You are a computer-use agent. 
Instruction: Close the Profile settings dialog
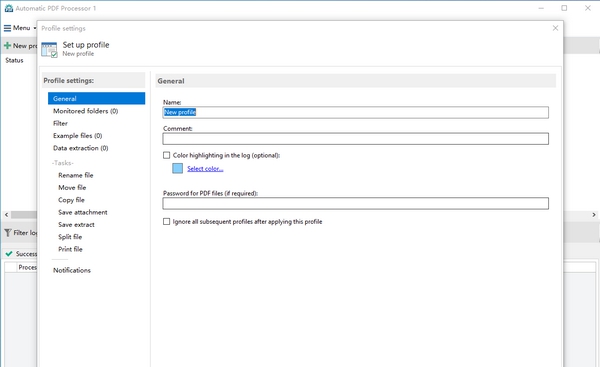tap(555, 28)
